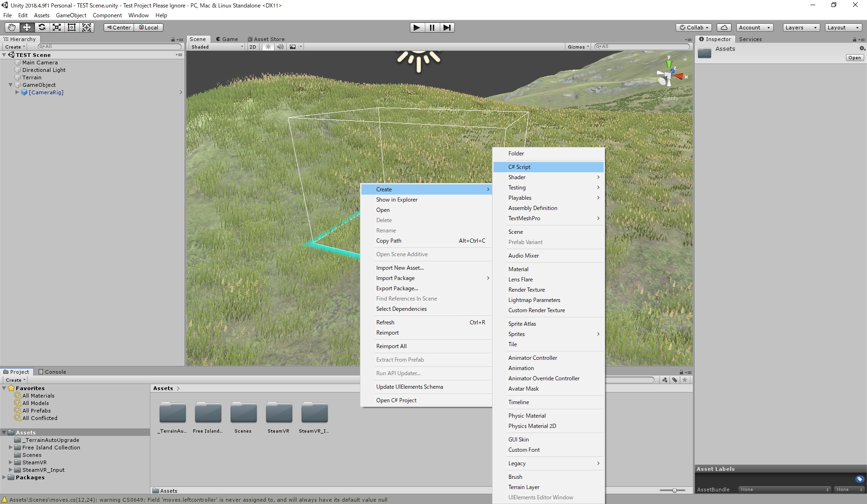Select the Move tool

[x=27, y=28]
